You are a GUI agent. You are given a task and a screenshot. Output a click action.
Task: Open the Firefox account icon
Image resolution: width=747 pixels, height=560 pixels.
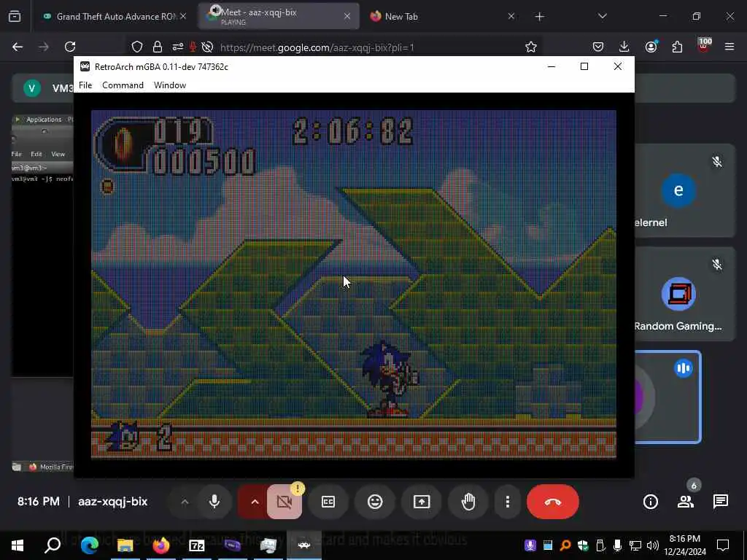(x=651, y=47)
